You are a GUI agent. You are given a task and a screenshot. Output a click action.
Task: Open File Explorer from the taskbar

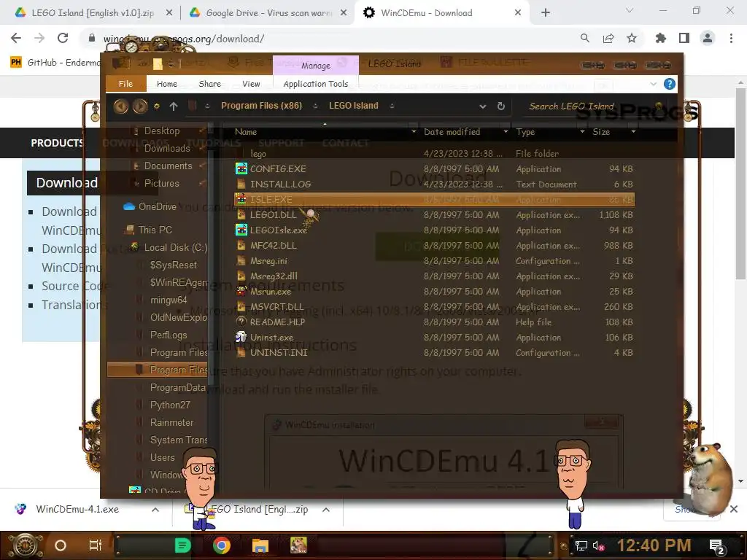pyautogui.click(x=260, y=545)
